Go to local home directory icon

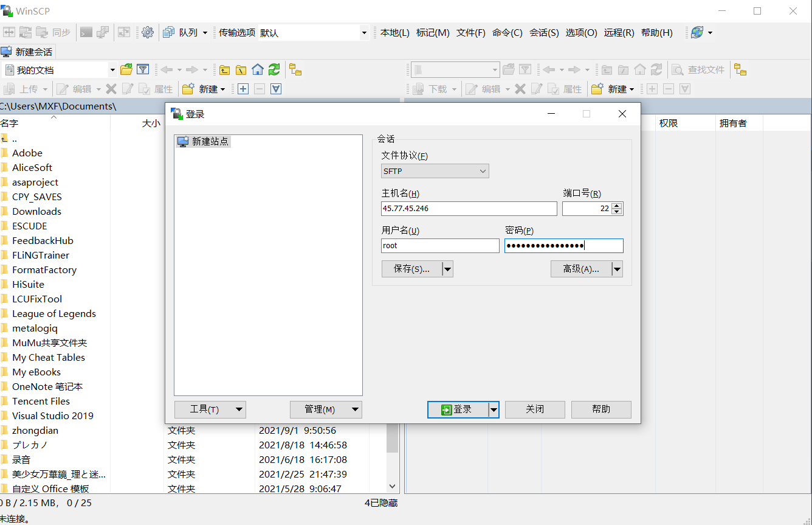pos(258,69)
